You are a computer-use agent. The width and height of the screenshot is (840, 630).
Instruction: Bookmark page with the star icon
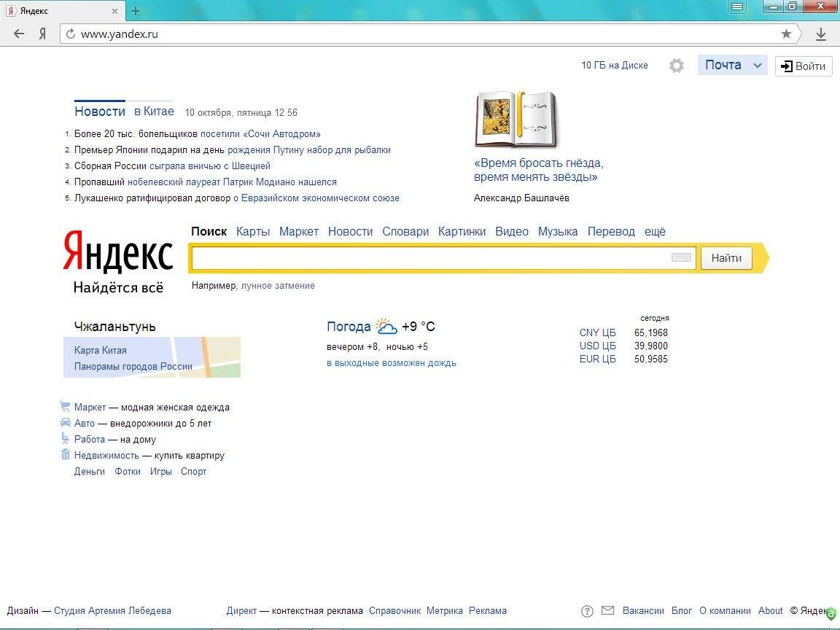(x=786, y=34)
